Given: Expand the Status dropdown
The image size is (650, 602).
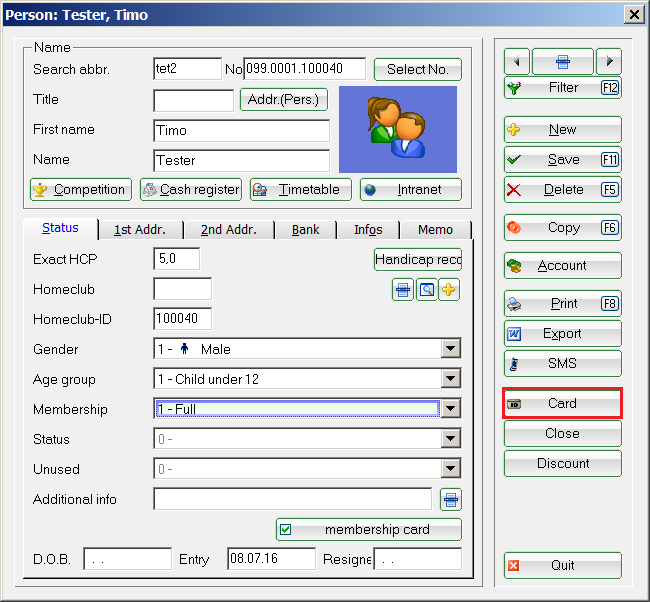Looking at the screenshot, I should [x=451, y=439].
